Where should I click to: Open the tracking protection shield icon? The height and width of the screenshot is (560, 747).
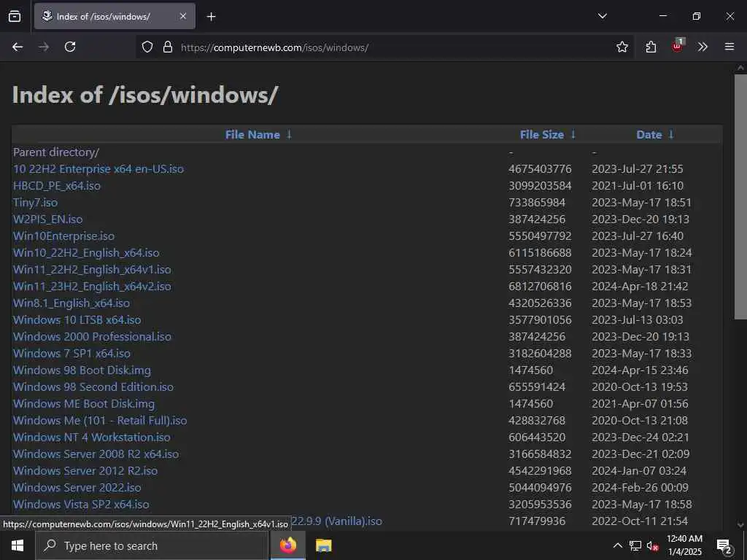pyautogui.click(x=147, y=47)
